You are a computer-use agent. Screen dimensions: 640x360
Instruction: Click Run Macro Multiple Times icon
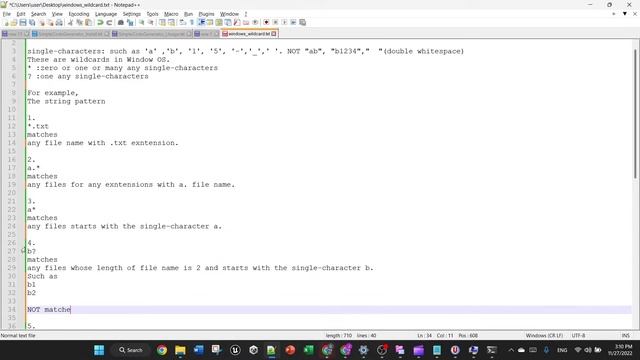(x=293, y=22)
